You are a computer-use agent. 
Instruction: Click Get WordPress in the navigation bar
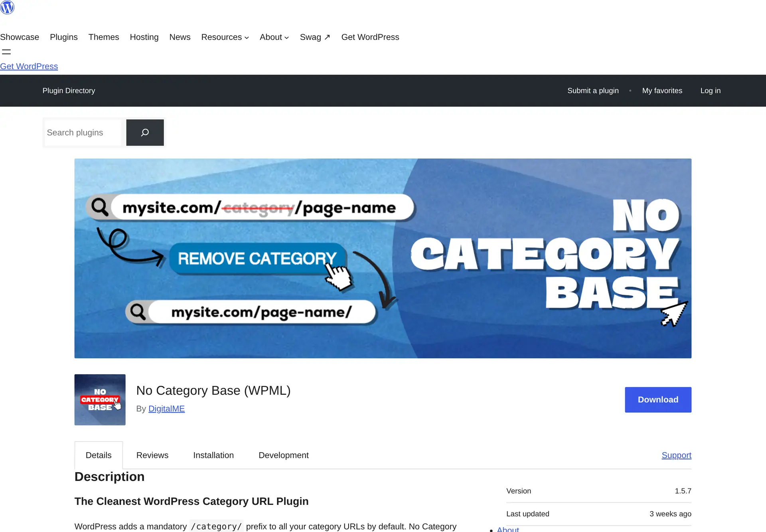click(370, 37)
